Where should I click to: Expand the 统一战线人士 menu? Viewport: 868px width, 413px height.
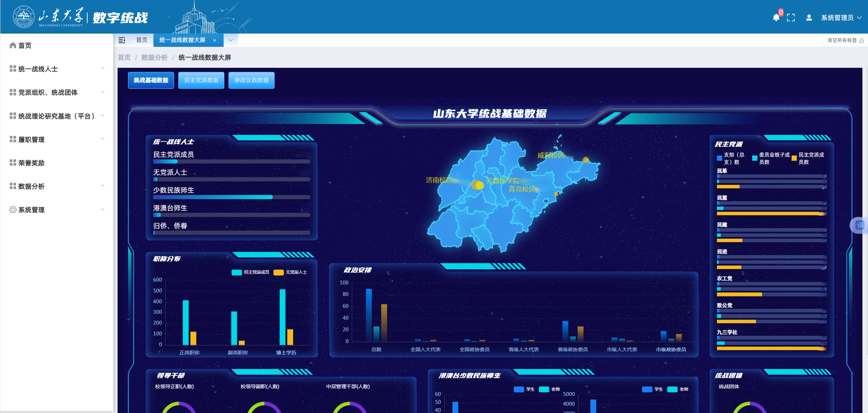click(57, 69)
